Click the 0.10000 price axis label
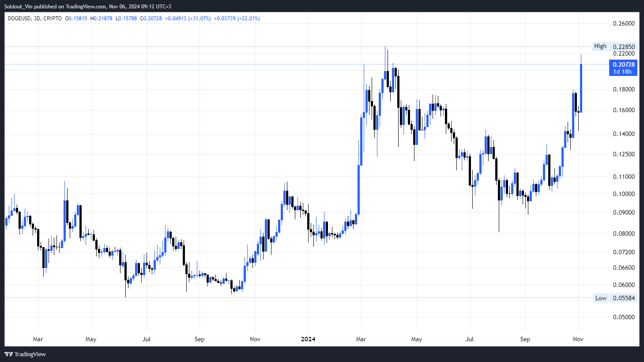The image size is (644, 362). 624,194
